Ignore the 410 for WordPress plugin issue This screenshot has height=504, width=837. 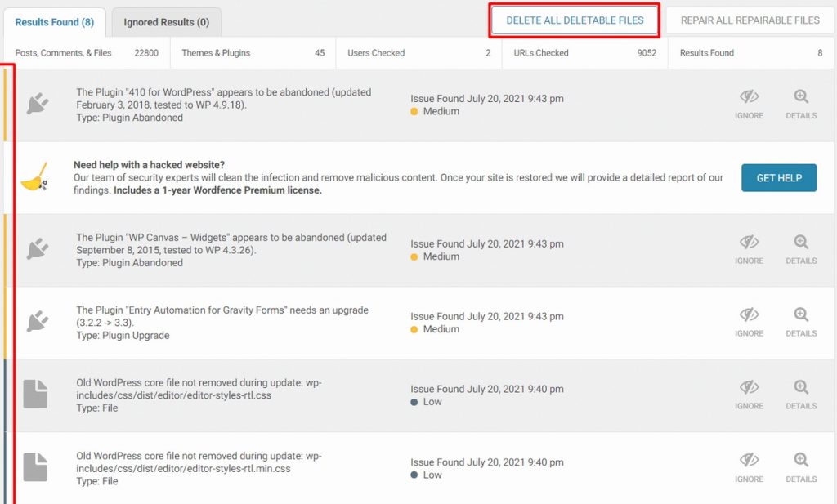click(x=749, y=105)
